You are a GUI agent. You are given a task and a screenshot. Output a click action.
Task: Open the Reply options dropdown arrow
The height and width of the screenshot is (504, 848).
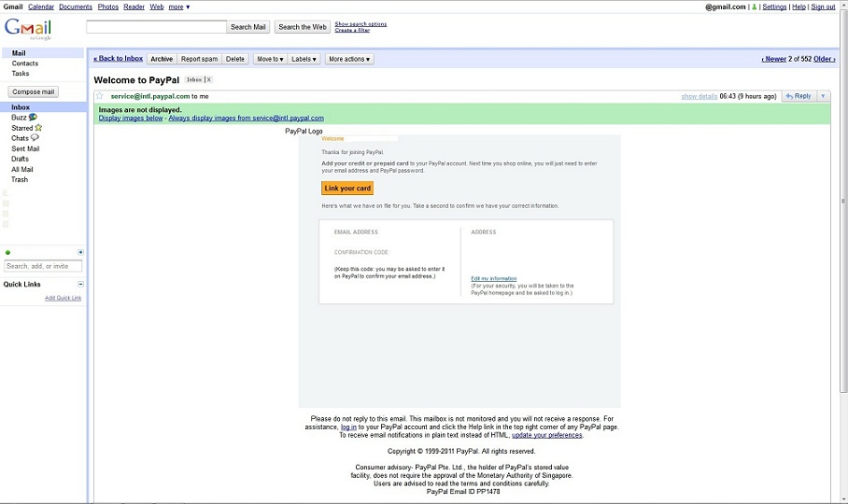(x=823, y=96)
